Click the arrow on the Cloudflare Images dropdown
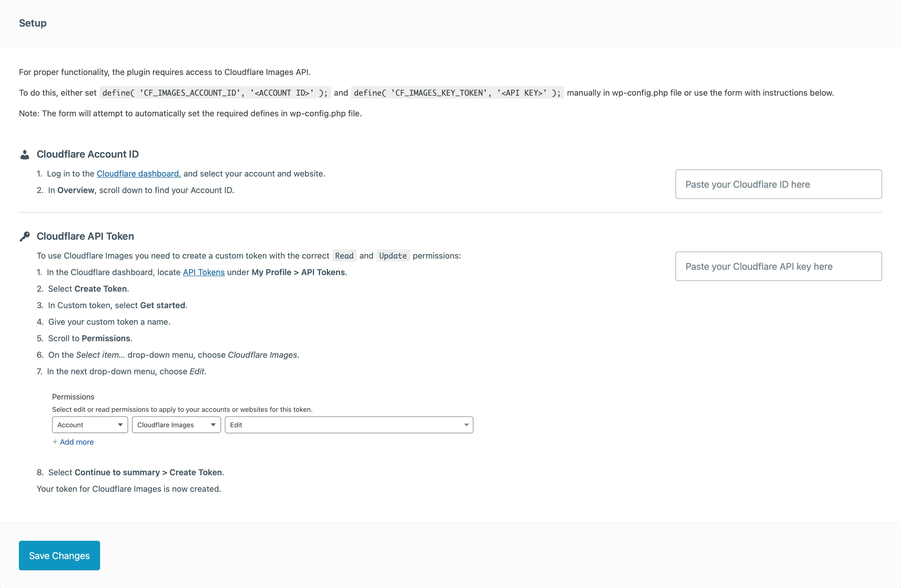The image size is (901, 588). point(213,424)
